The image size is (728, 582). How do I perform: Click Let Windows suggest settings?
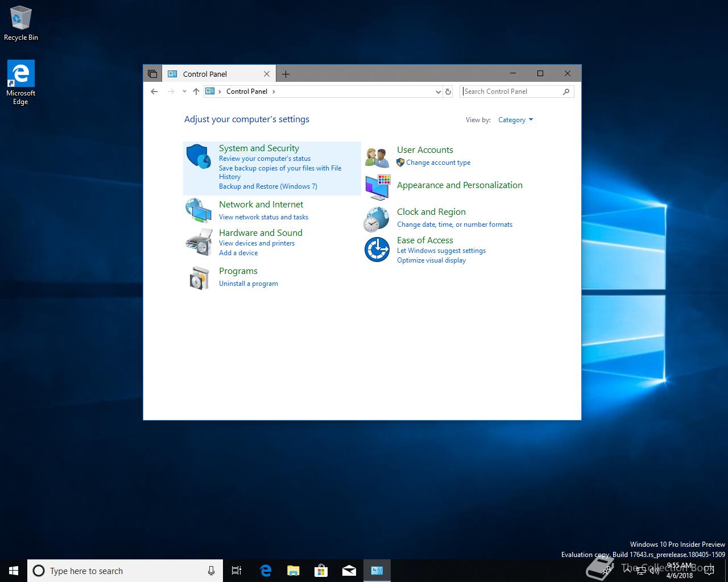[441, 251]
